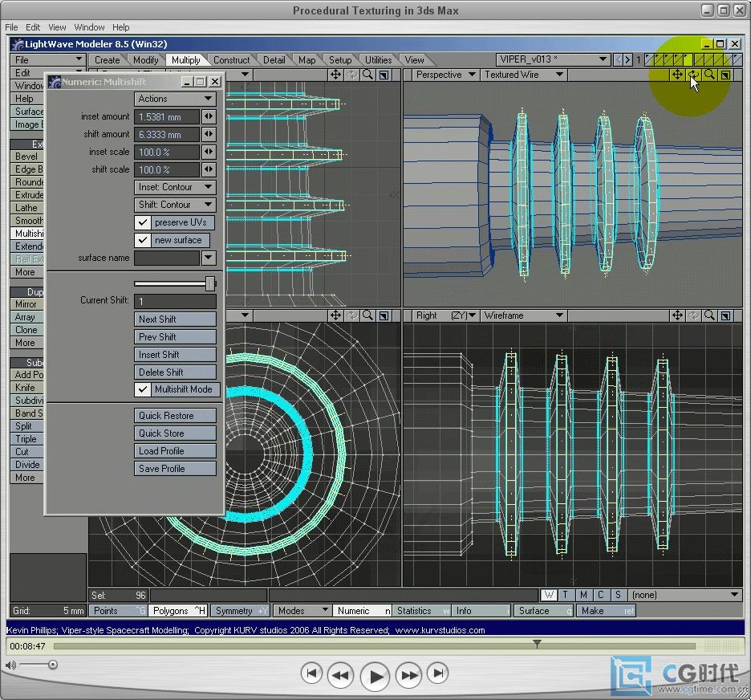Click the zoom magnifier of the upper-left viewport
This screenshot has height=700, width=751.
[367, 75]
